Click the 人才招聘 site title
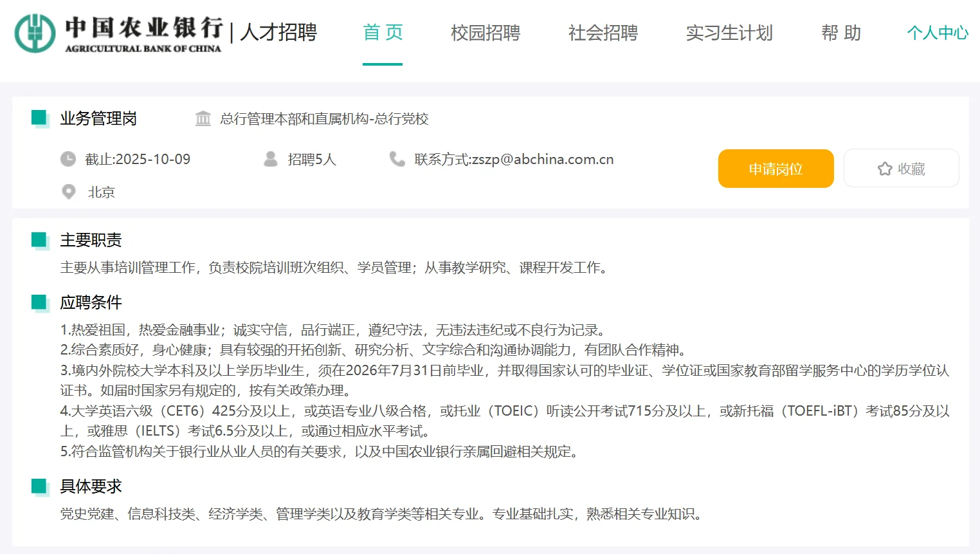Screen dimensions: 980x554 [x=278, y=32]
